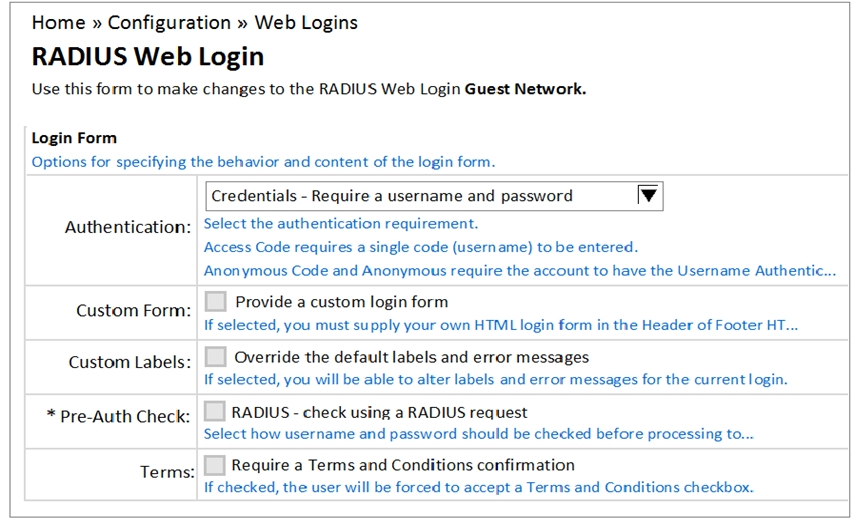
Task: Click the Custom Form: label
Action: pyautogui.click(x=133, y=311)
